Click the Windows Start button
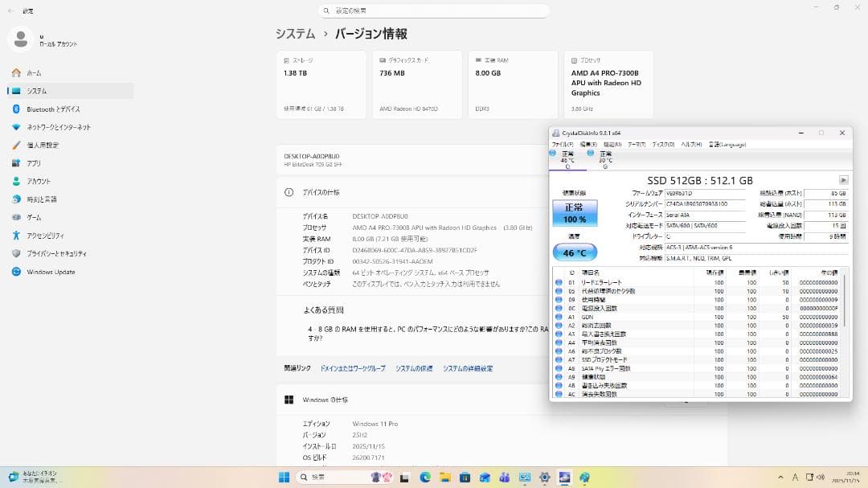 coord(284,477)
